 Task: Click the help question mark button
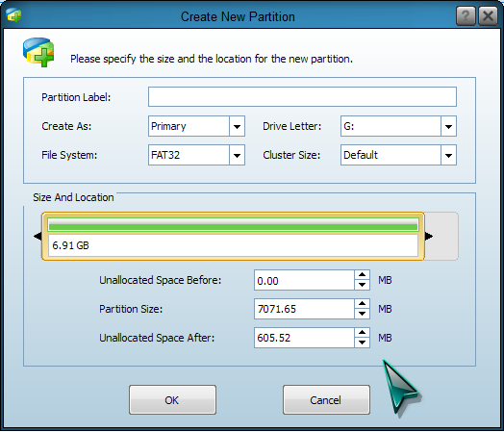tap(466, 15)
